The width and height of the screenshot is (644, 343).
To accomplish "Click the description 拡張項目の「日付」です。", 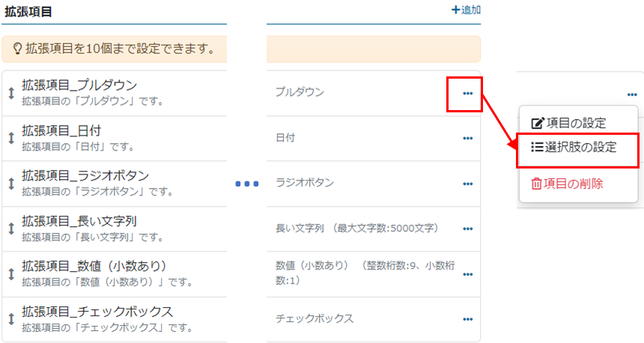I will click(78, 147).
